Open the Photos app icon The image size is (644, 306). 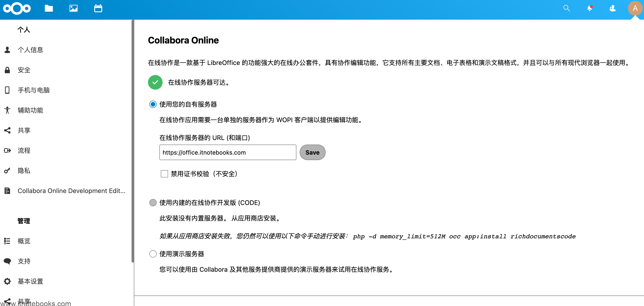click(73, 8)
